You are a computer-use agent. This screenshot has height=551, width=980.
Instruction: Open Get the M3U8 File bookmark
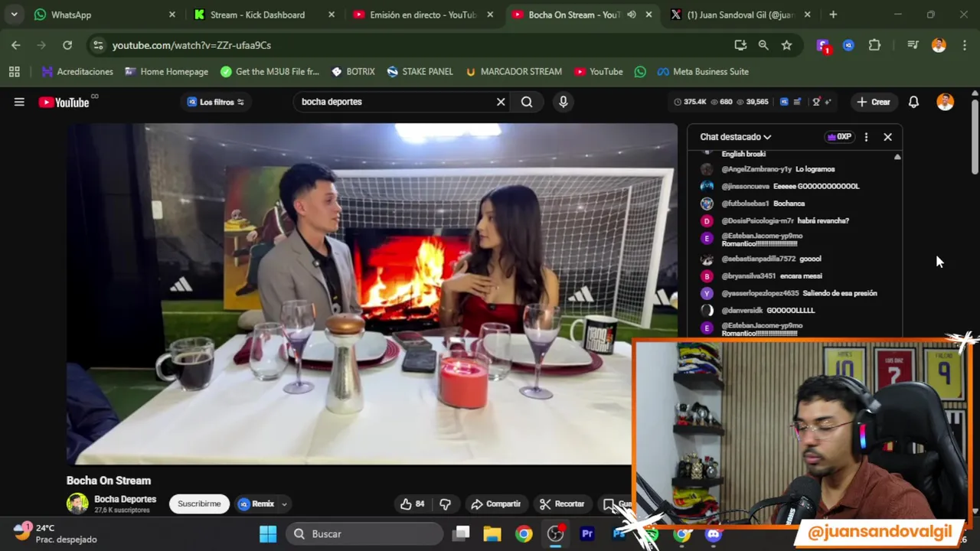click(270, 71)
